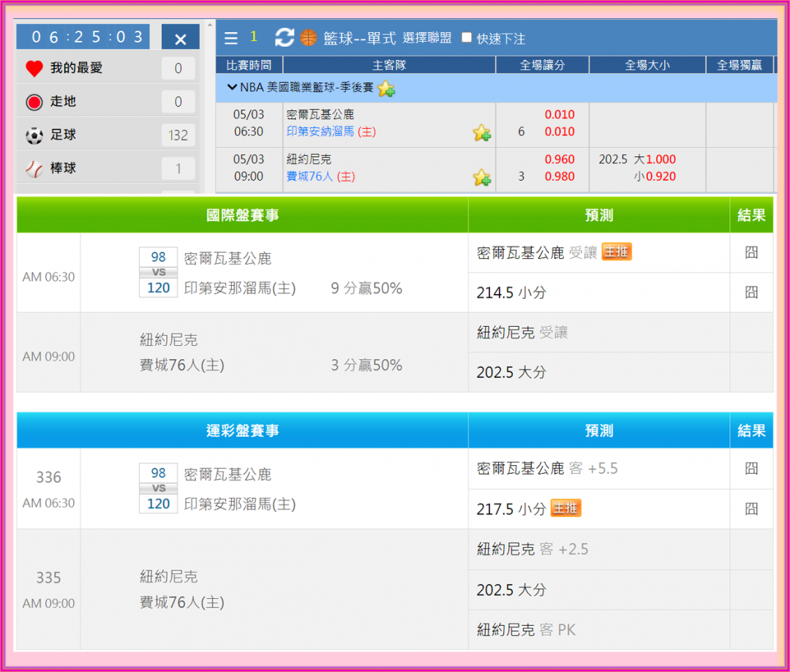This screenshot has height=672, width=790.
Task: Click the 202.5 total line value
Action: pos(613,159)
